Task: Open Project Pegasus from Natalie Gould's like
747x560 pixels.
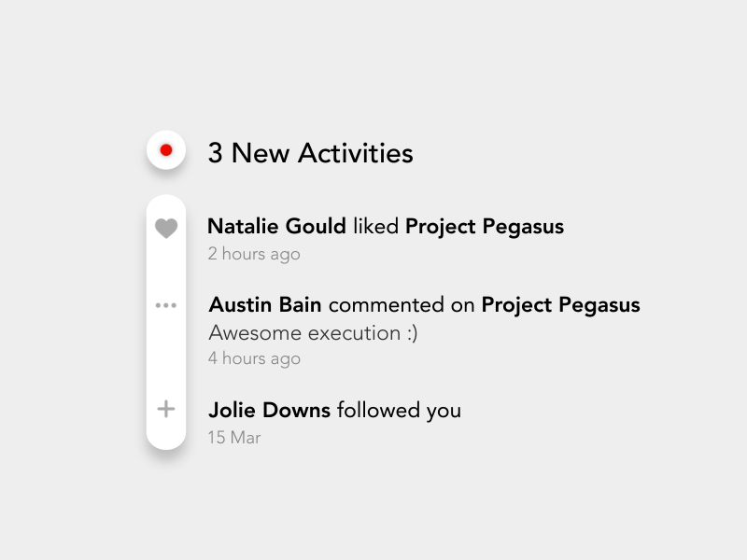Action: point(485,226)
